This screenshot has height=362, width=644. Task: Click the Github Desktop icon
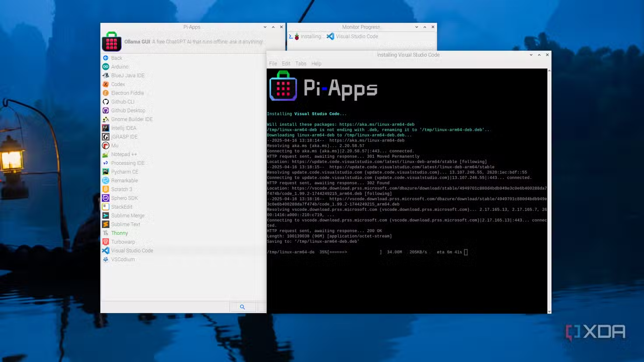(106, 110)
